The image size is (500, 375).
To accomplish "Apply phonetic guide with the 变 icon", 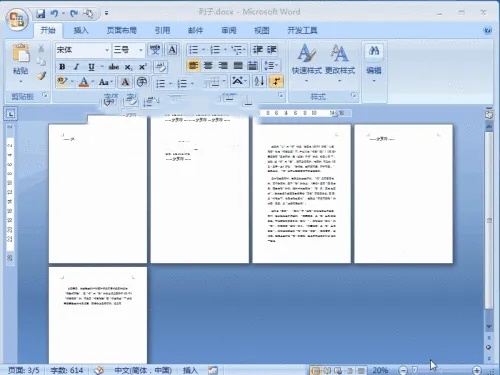I will click(x=155, y=50).
